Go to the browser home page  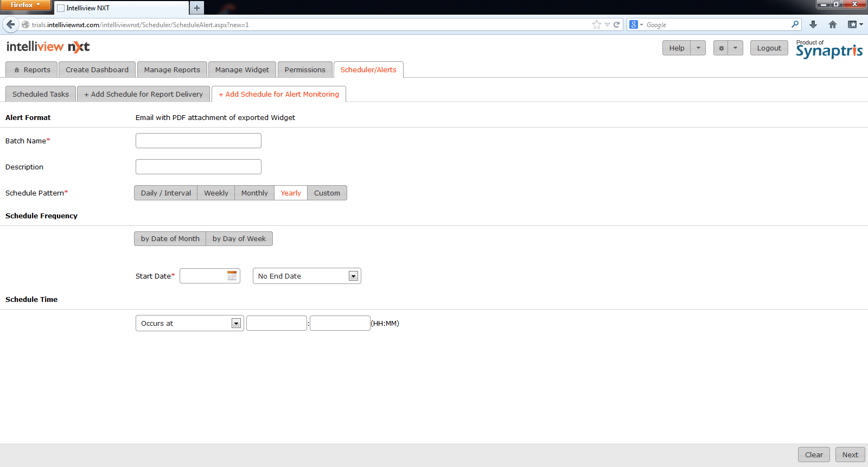[833, 24]
